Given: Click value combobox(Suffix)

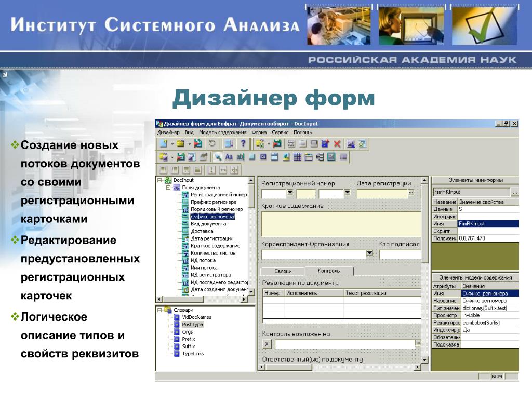Looking at the screenshot, I should (490, 323).
